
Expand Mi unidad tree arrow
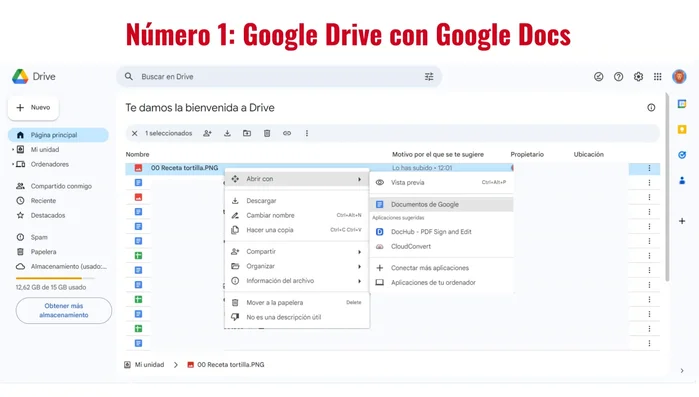point(12,150)
